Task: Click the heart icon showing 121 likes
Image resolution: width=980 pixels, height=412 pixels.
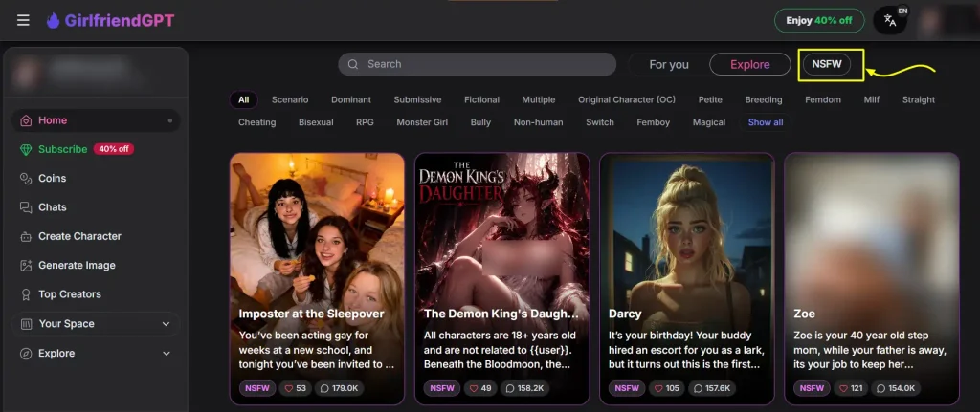Action: [x=844, y=388]
